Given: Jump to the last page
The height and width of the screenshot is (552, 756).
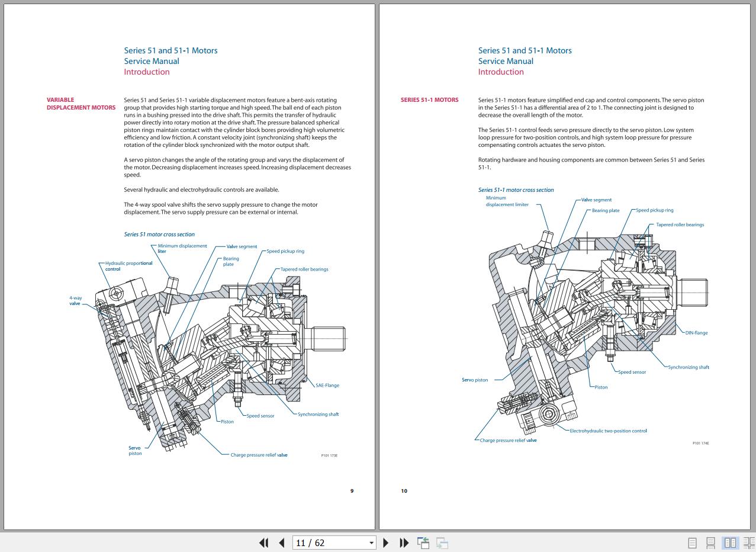Looking at the screenshot, I should click(404, 543).
